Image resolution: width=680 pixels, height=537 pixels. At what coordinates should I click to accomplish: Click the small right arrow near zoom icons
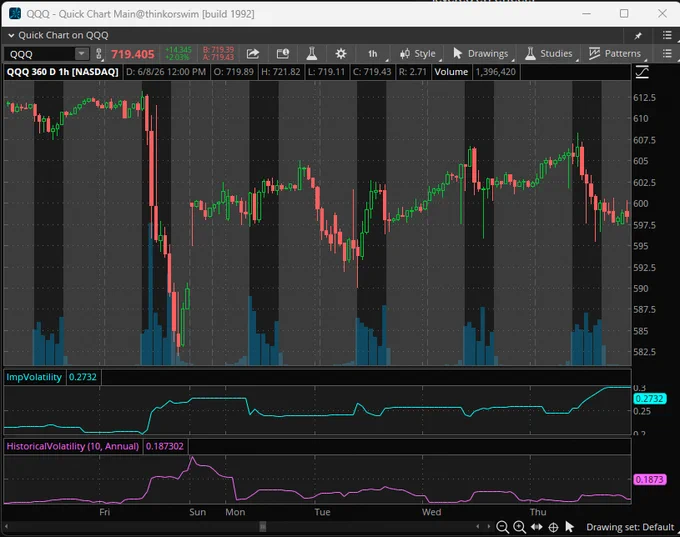pyautogui.click(x=489, y=527)
